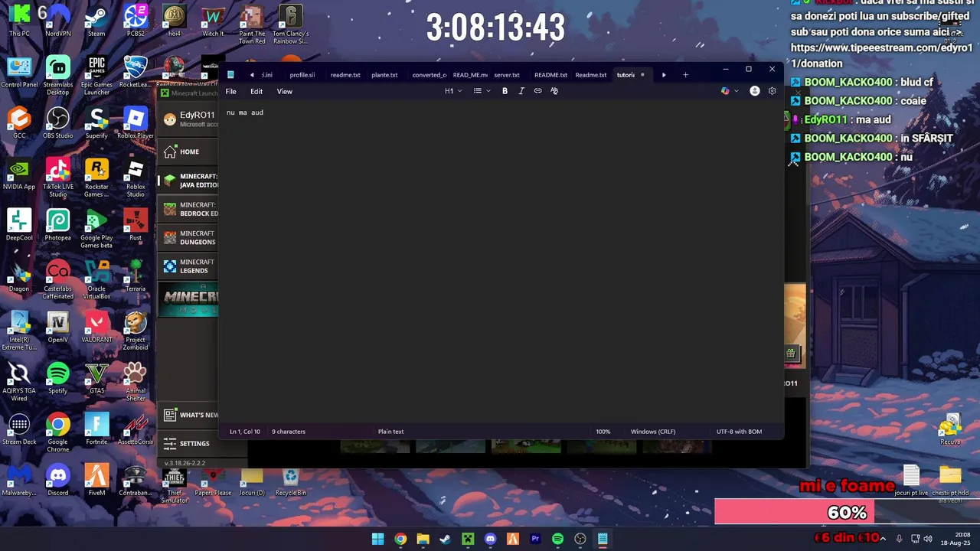Clear formatting in Notepad toolbar

(x=554, y=91)
